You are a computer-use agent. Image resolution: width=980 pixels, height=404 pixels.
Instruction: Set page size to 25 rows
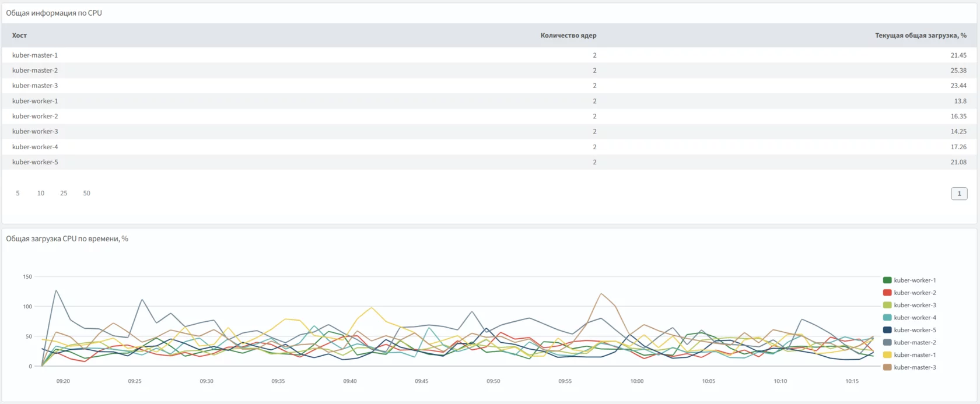pyautogui.click(x=64, y=194)
